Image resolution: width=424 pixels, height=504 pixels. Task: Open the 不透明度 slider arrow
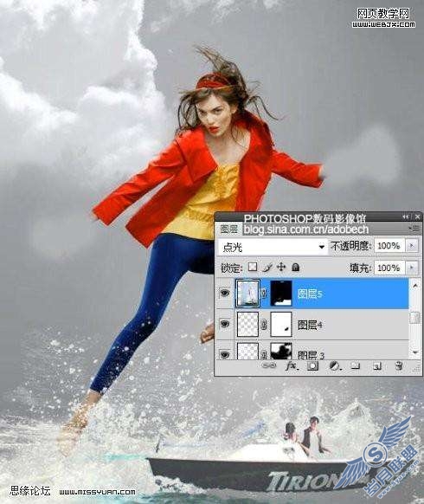coord(412,246)
